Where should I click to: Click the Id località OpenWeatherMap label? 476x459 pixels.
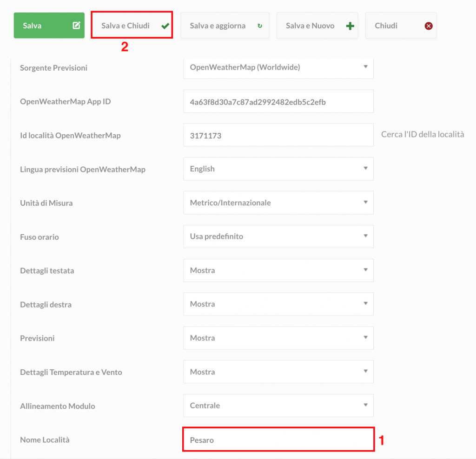[x=71, y=135]
